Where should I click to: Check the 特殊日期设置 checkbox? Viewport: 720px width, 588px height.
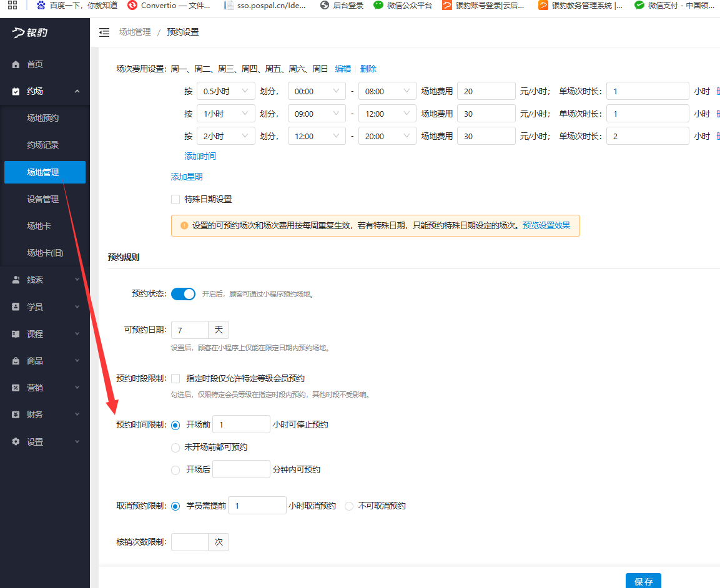[x=175, y=200]
